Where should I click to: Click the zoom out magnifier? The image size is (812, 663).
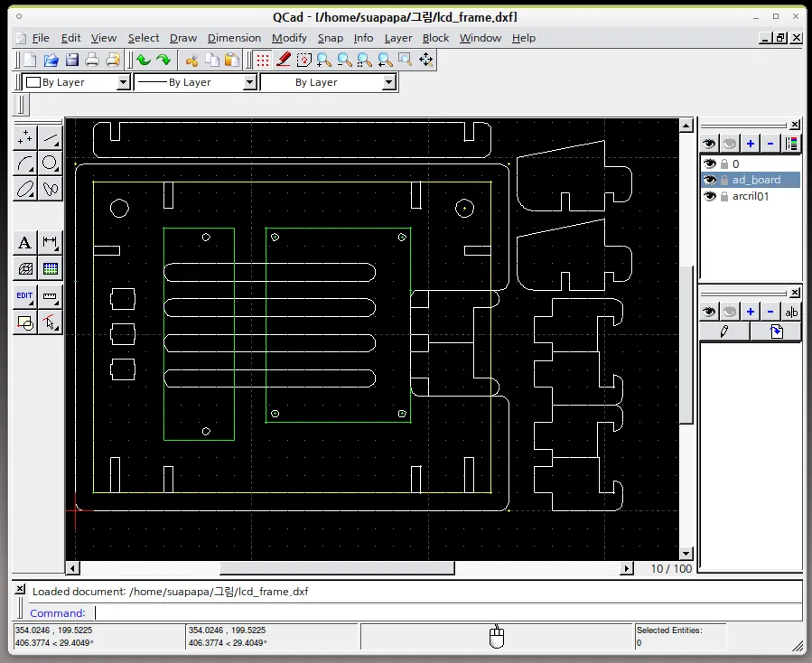point(344,60)
